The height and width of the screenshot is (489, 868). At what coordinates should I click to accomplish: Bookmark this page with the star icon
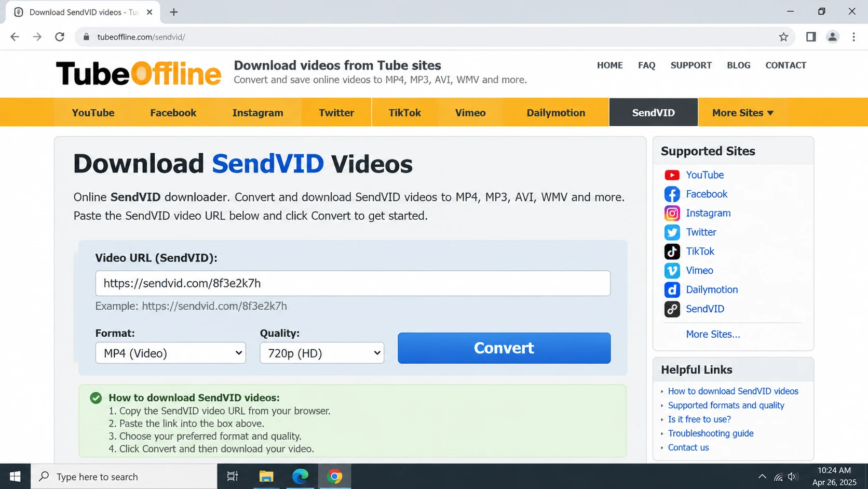tap(783, 37)
